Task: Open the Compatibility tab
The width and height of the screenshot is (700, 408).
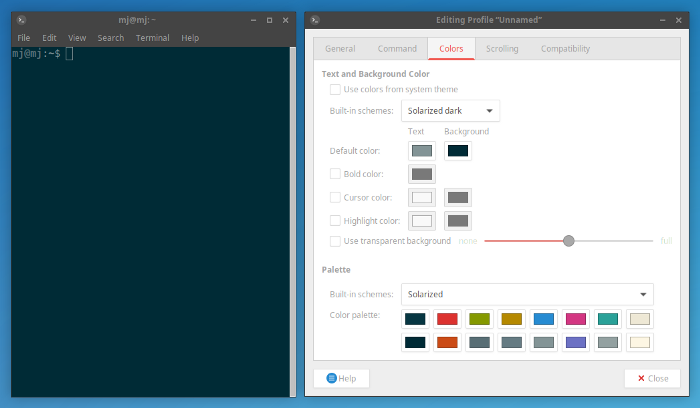Action: [x=565, y=49]
